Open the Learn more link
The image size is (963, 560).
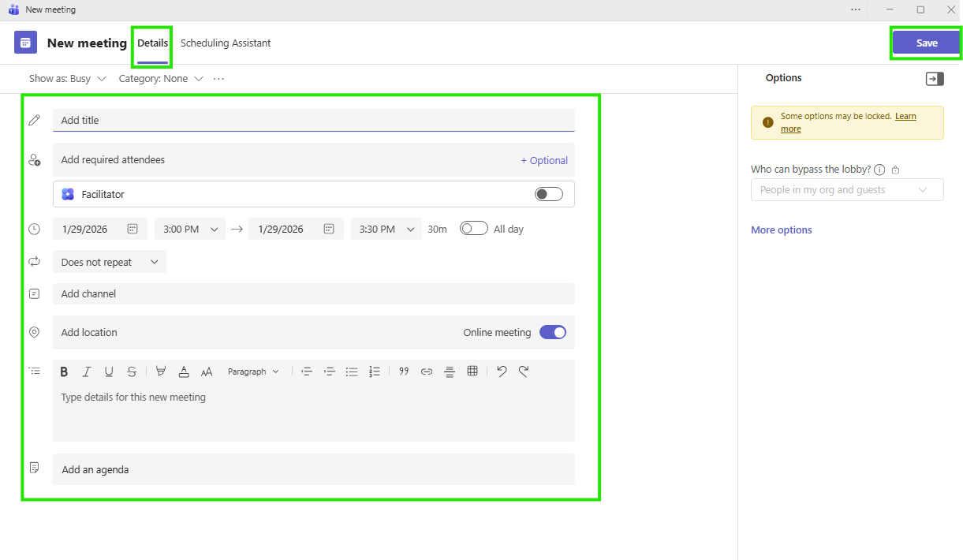pyautogui.click(x=849, y=122)
